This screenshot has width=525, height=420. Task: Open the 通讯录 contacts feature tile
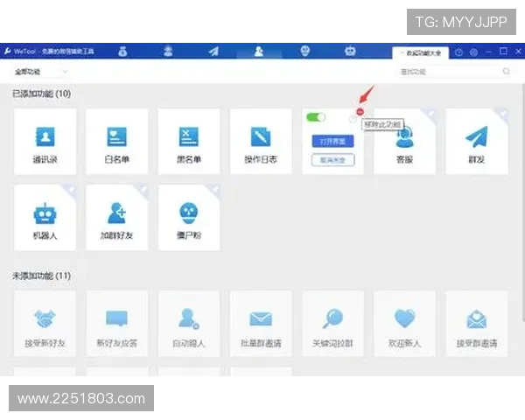point(45,142)
